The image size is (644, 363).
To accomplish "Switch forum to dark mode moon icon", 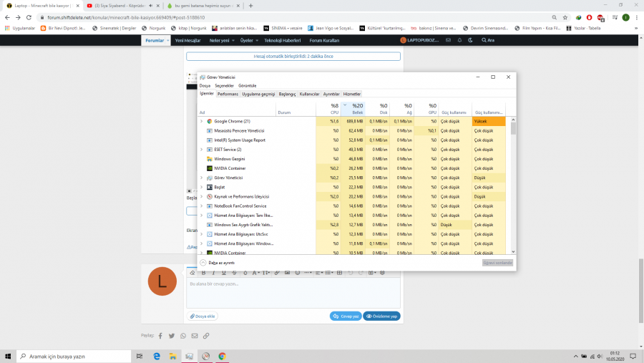I will [470, 40].
